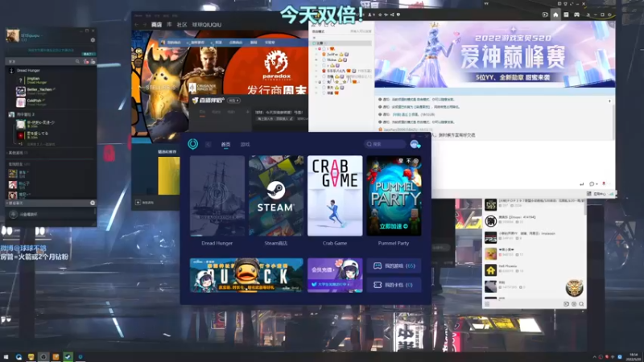The height and width of the screenshot is (362, 644).
Task: Open the Steam store card in accelerator
Action: coord(276,195)
